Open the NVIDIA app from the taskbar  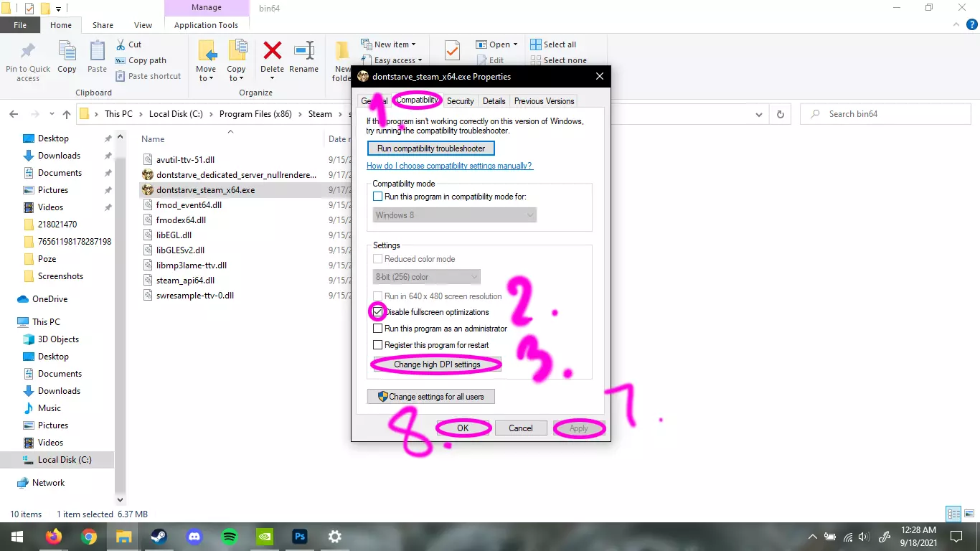click(265, 537)
